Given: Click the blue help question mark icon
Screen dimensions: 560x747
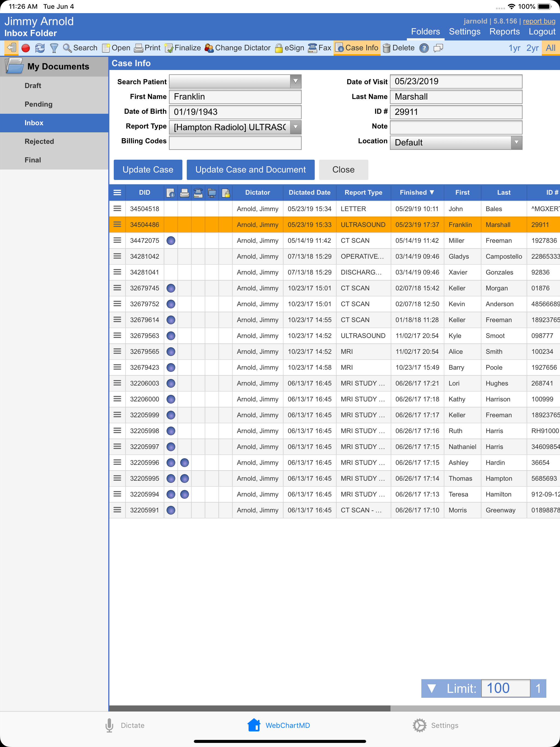Looking at the screenshot, I should pyautogui.click(x=424, y=48).
